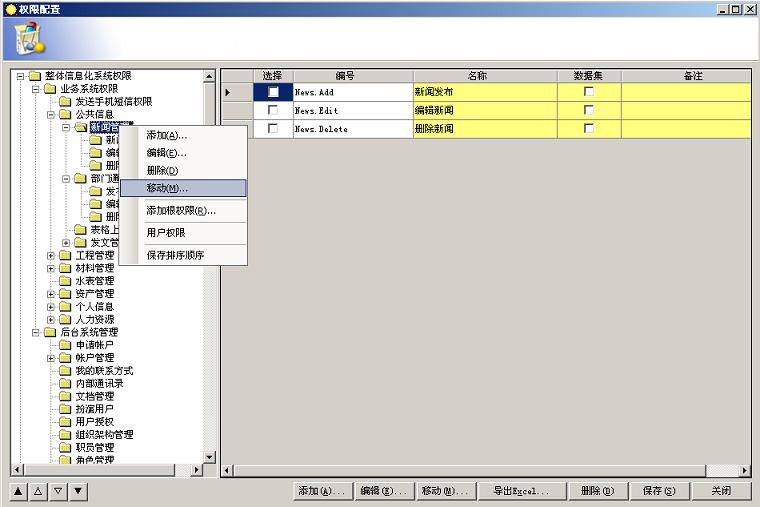Collapse the 公共信息 node

[50, 115]
